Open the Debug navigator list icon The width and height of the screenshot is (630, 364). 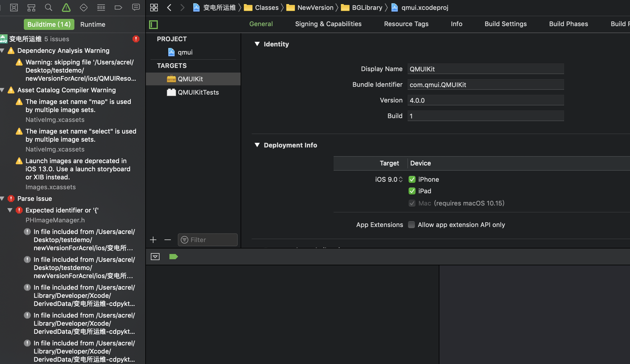click(x=101, y=8)
